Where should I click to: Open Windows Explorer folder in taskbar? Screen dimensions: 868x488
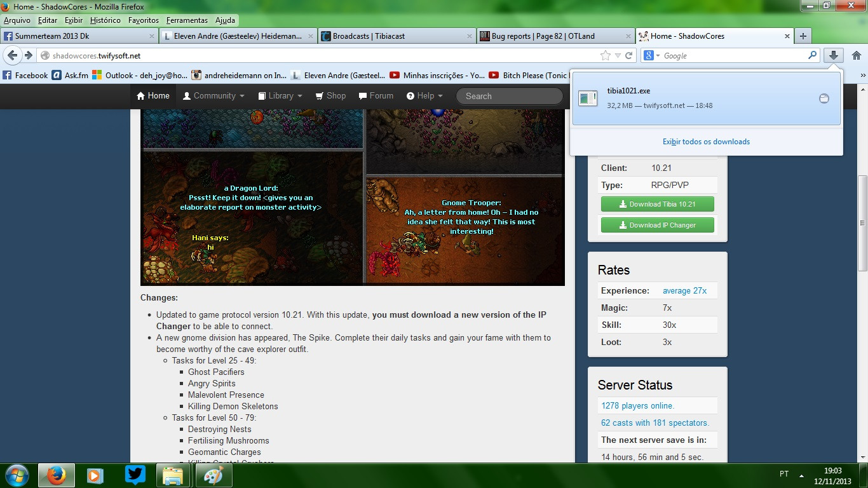point(173,475)
